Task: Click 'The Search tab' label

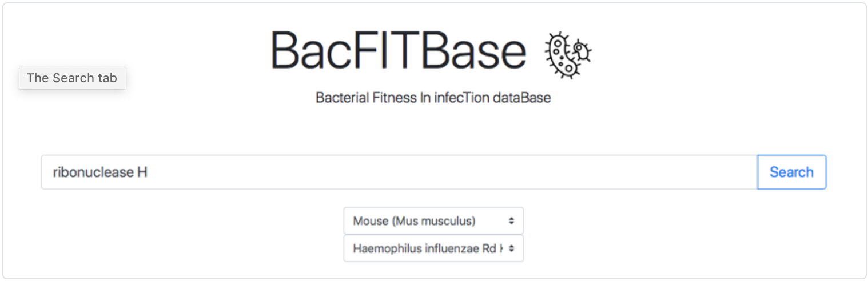Action: pos(72,78)
